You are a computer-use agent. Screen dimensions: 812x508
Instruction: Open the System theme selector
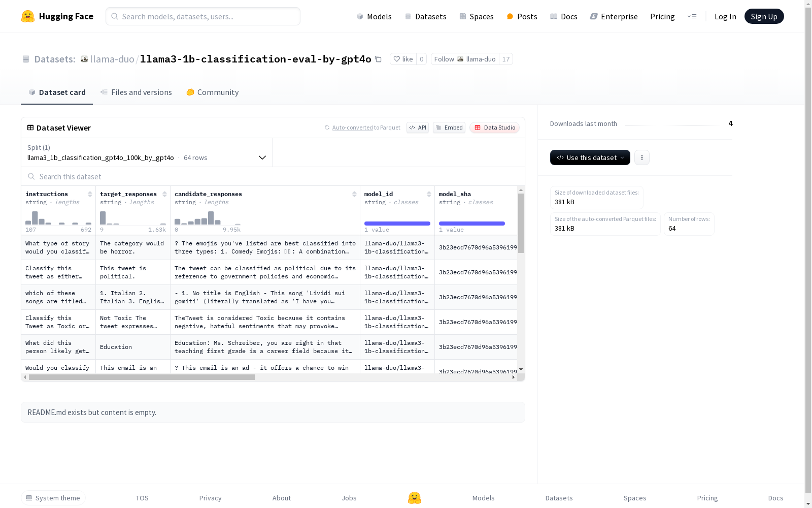click(x=53, y=498)
